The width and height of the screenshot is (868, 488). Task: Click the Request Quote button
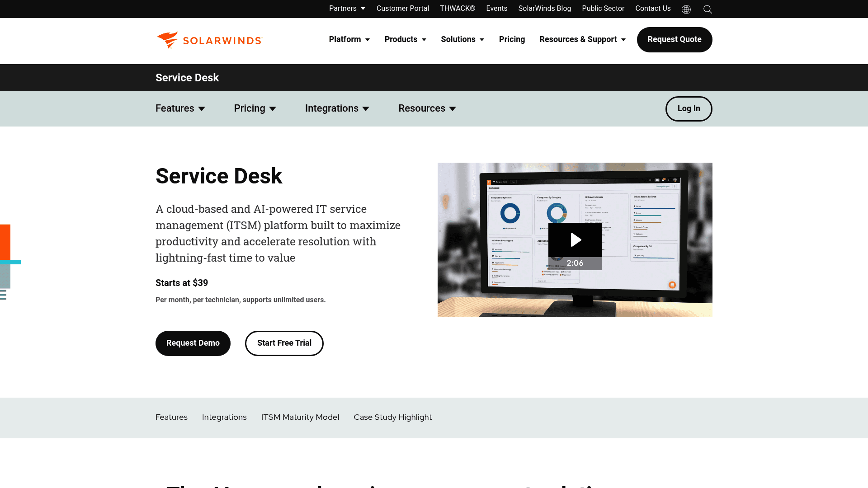(675, 39)
